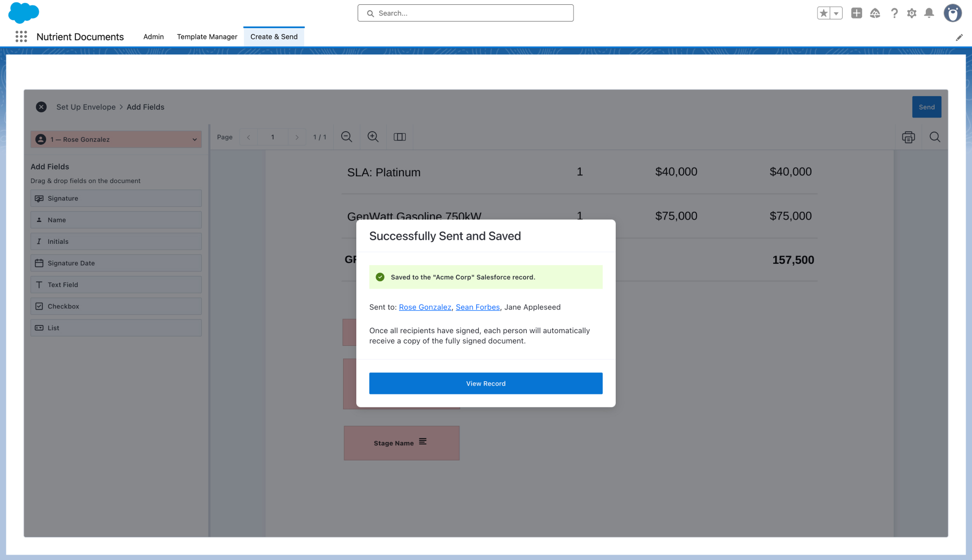Open the Setup gear icon
Screen dimensions: 972x560
click(x=912, y=13)
